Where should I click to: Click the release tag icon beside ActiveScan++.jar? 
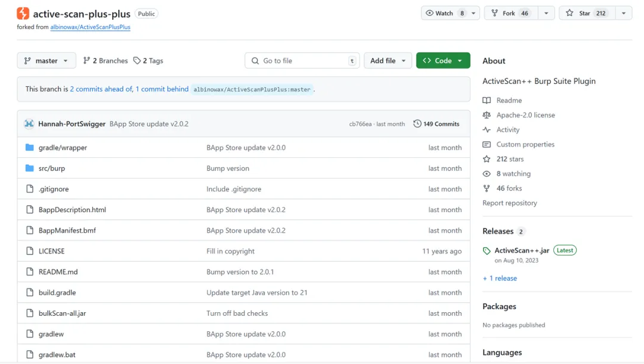click(487, 251)
